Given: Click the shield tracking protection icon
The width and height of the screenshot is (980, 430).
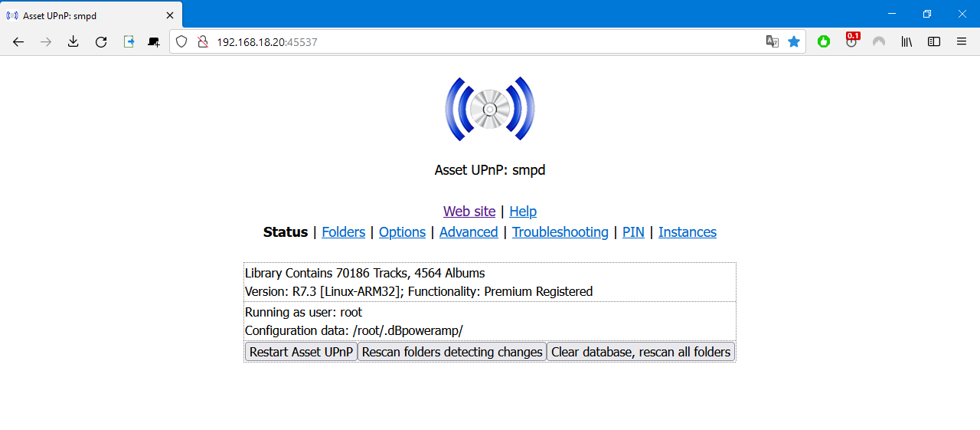Looking at the screenshot, I should (x=181, y=42).
